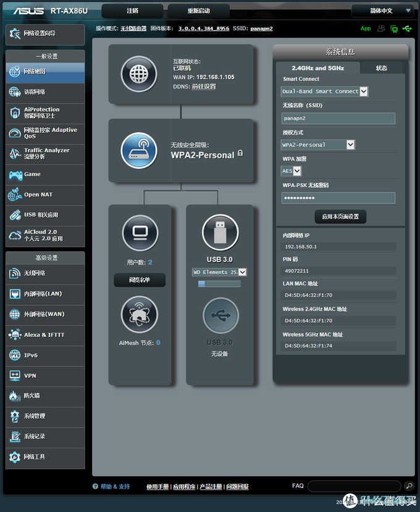Open network tools gear icon

pyautogui.click(x=15, y=457)
